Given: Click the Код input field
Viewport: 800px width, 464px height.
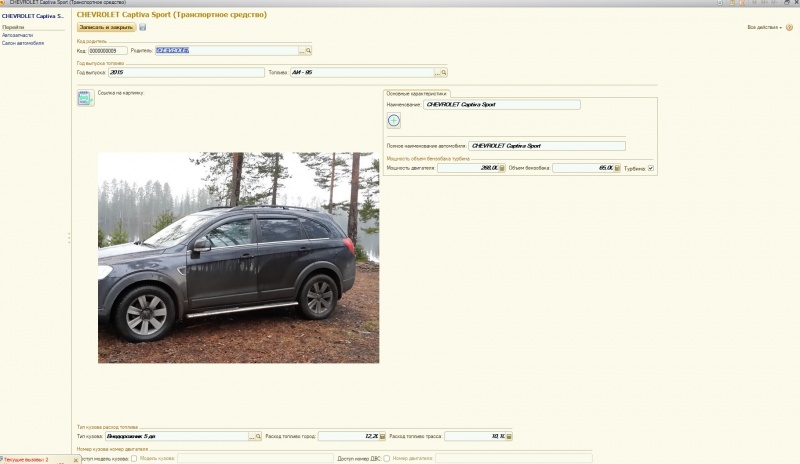Looking at the screenshot, I should pos(108,51).
